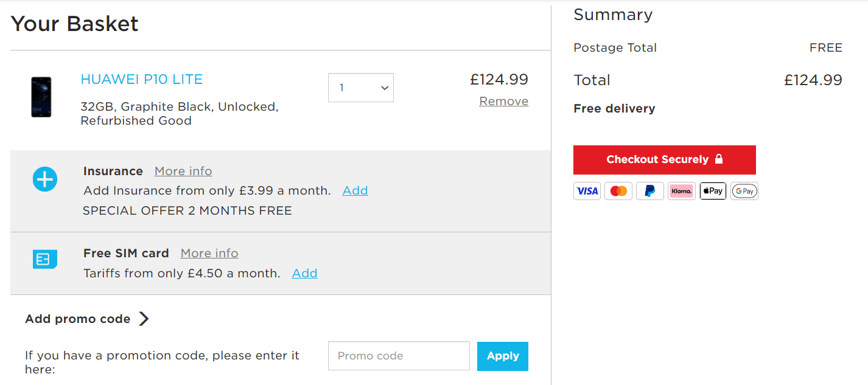Click the blue plus Insurance icon
Image resolution: width=868 pixels, height=385 pixels.
click(x=45, y=179)
